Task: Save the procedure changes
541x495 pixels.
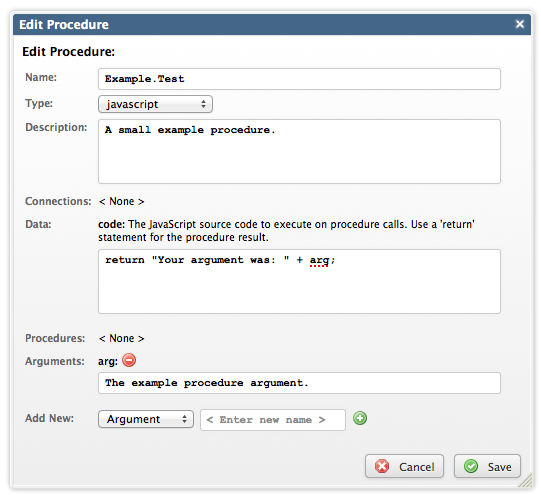Action: click(x=487, y=466)
